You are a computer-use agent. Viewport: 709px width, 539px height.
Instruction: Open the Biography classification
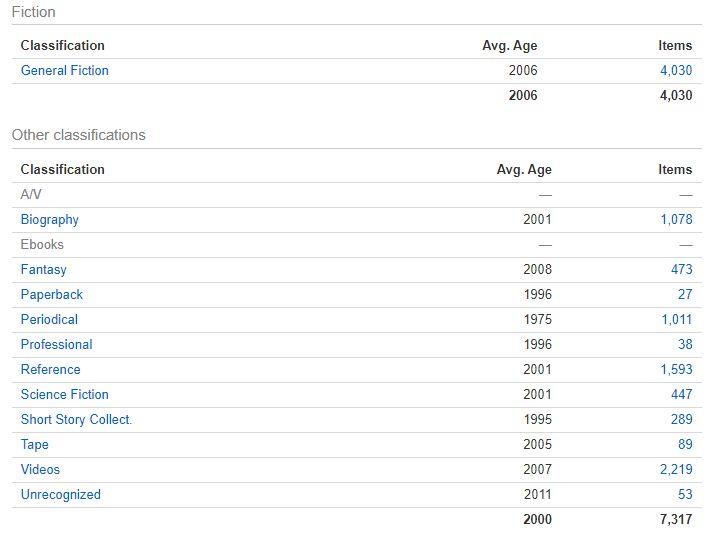49,220
